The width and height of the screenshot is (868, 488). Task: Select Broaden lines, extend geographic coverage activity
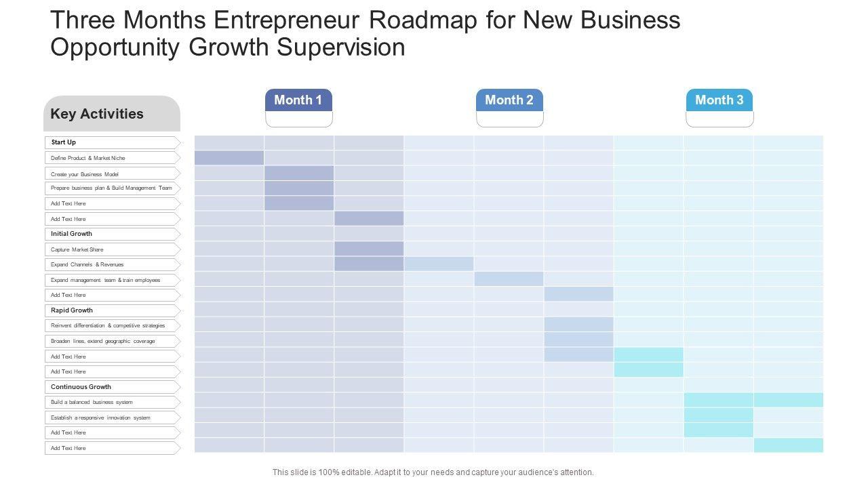(103, 341)
